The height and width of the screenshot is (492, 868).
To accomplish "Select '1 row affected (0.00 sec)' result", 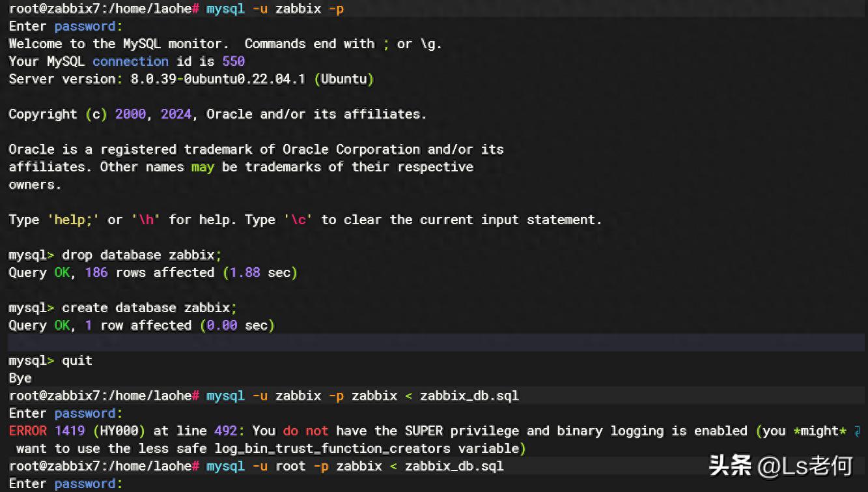I will pyautogui.click(x=180, y=325).
